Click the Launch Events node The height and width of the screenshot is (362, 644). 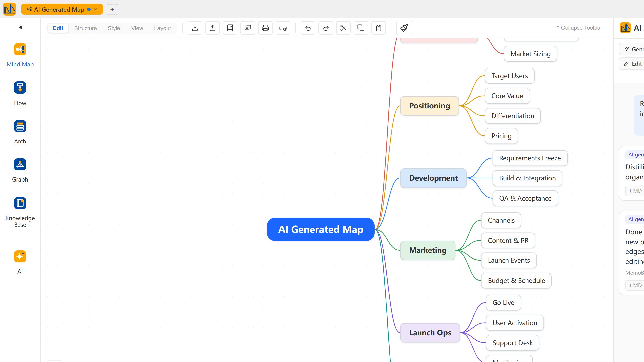[x=509, y=260]
